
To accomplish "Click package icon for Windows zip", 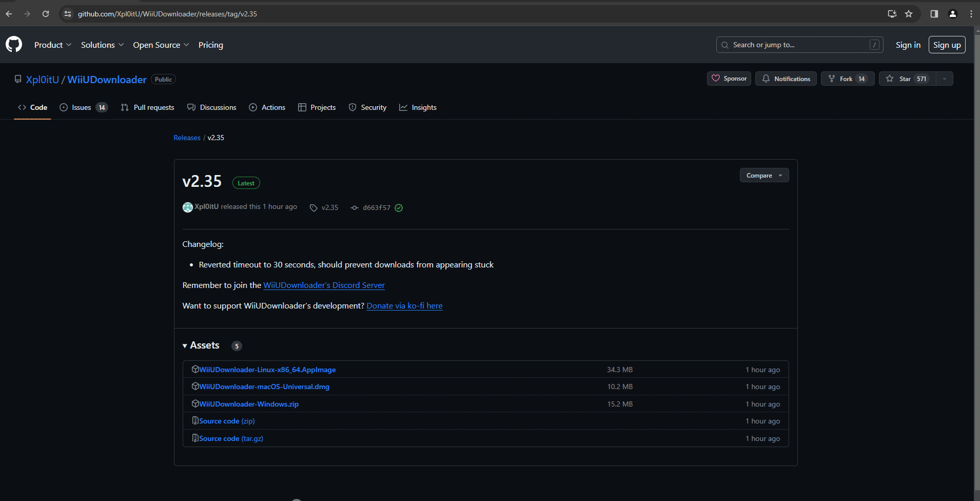I will click(x=195, y=403).
